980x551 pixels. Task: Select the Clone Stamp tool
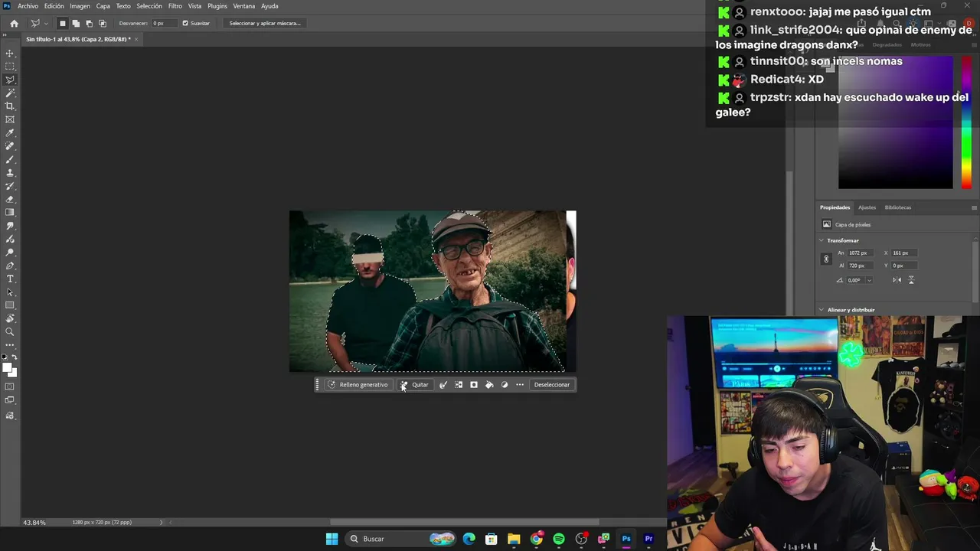[x=10, y=173]
